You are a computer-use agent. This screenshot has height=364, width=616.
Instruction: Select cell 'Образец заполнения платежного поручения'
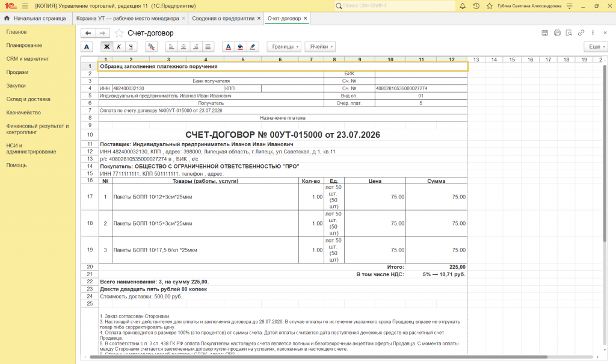pyautogui.click(x=283, y=66)
